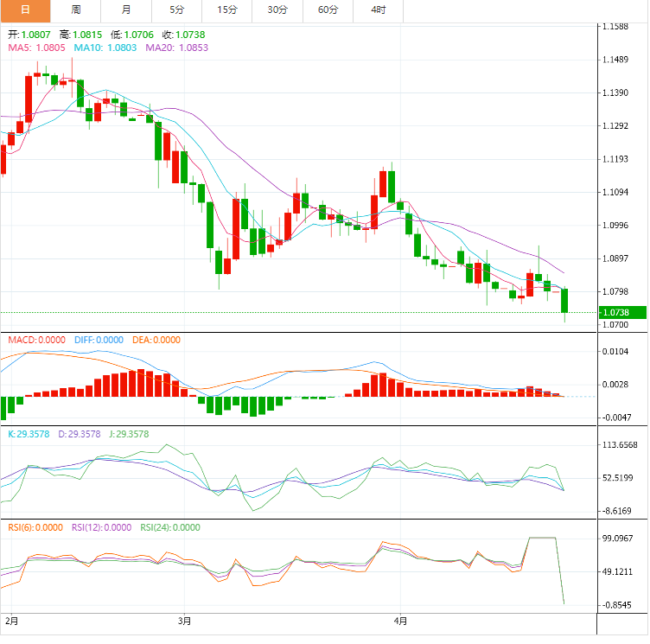The image size is (650, 644).
Task: Select the 4时 timeframe tab
Action: pyautogui.click(x=378, y=10)
